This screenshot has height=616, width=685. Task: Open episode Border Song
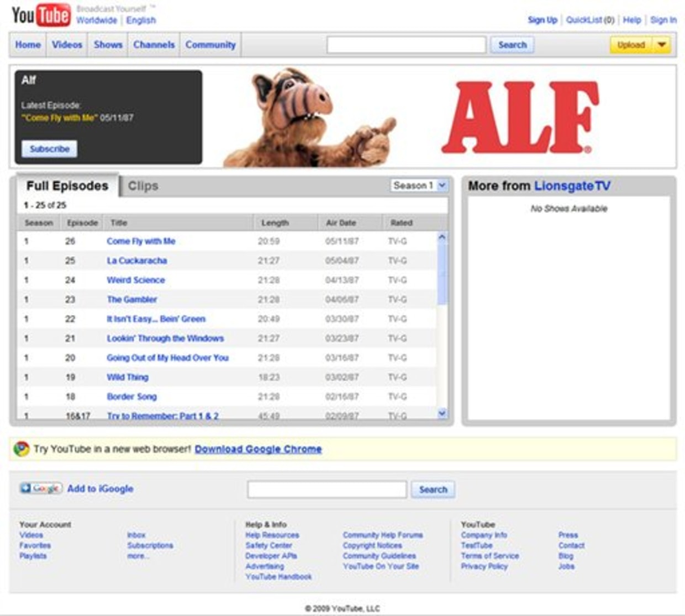click(132, 396)
